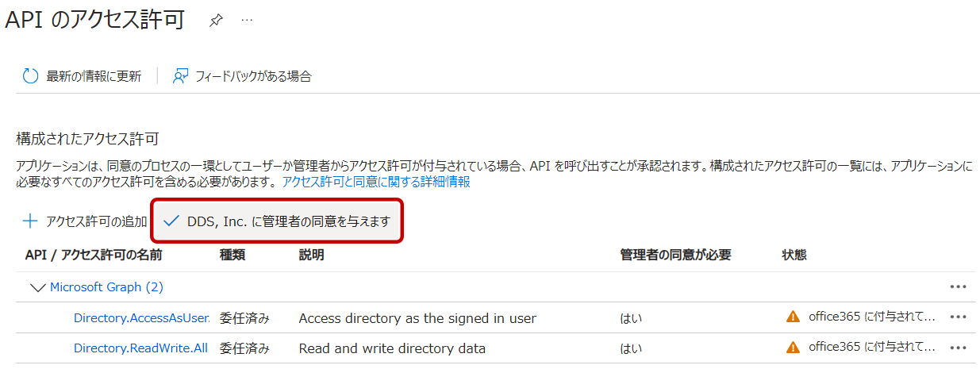This screenshot has width=980, height=369.
Task: Click the plus icon to add permission
Action: (30, 221)
